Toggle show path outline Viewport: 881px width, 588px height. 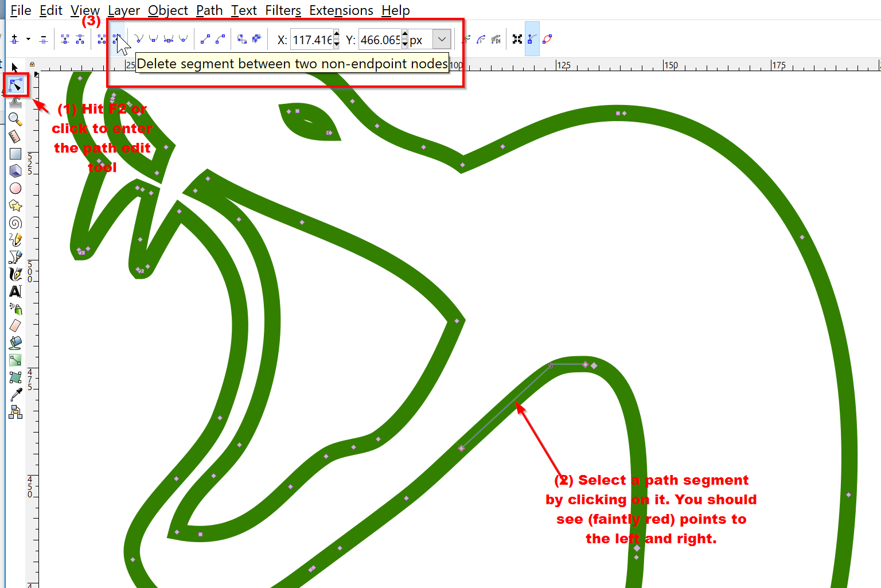pos(547,39)
